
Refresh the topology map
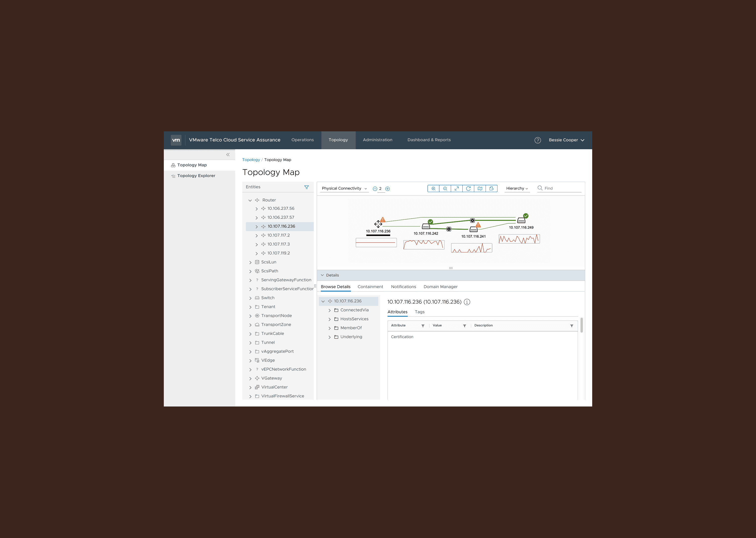[x=468, y=189]
